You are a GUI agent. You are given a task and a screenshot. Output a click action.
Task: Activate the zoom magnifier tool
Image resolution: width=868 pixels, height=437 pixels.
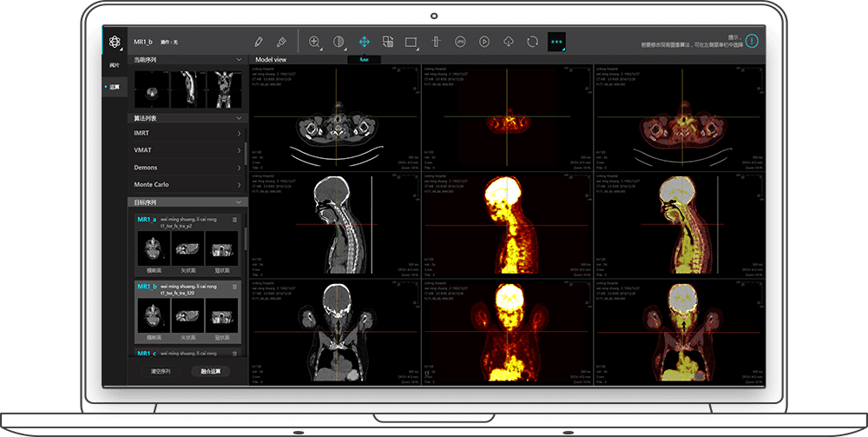pyautogui.click(x=314, y=42)
